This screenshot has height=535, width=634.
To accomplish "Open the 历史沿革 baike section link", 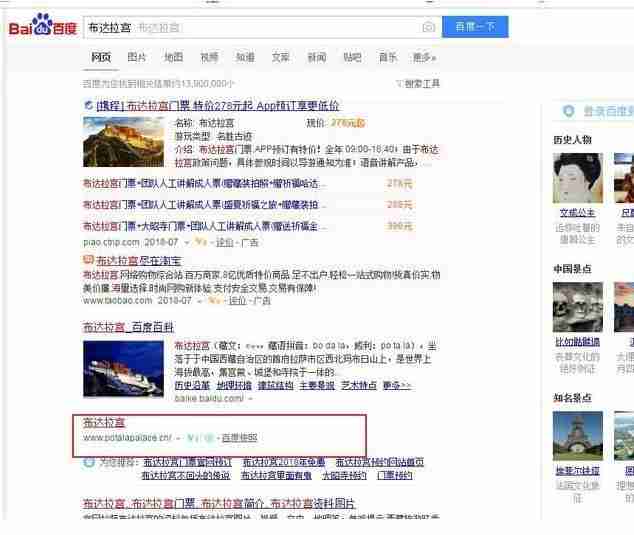I will pos(192,385).
